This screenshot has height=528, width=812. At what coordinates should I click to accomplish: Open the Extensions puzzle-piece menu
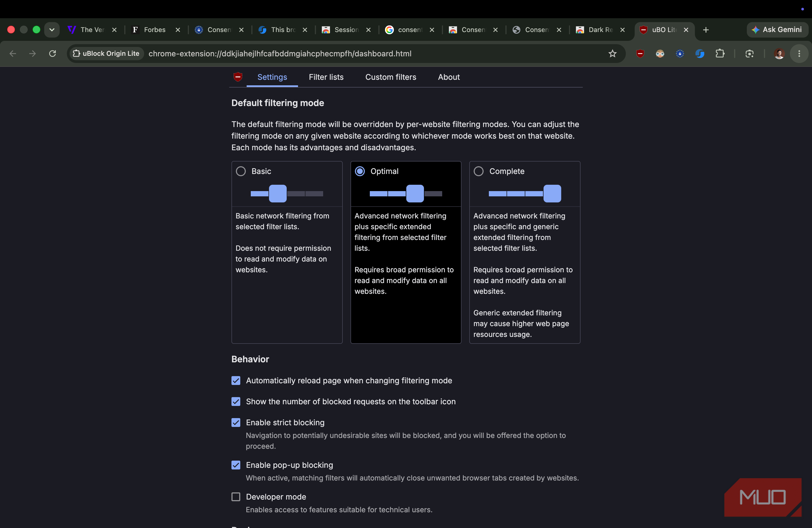point(720,54)
